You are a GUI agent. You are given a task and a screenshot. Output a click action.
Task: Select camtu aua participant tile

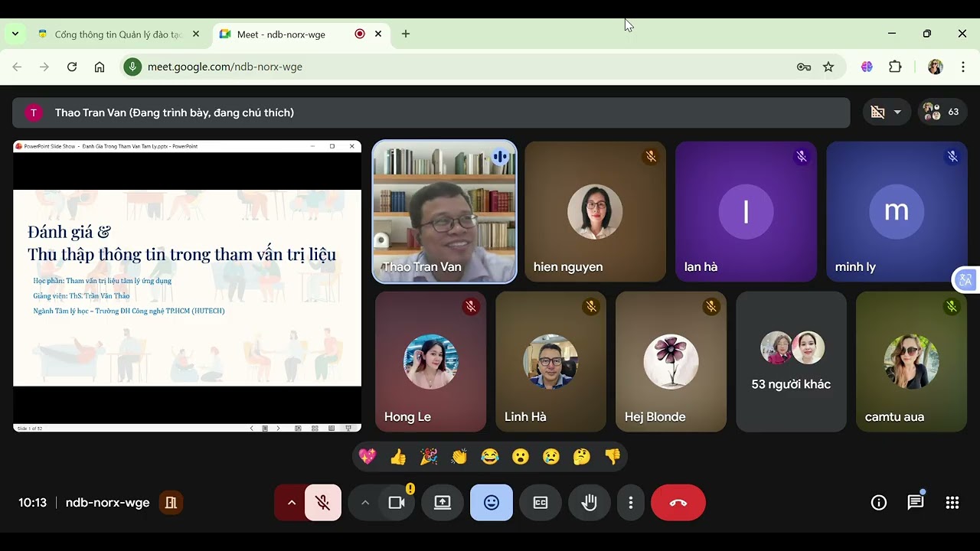(x=911, y=361)
